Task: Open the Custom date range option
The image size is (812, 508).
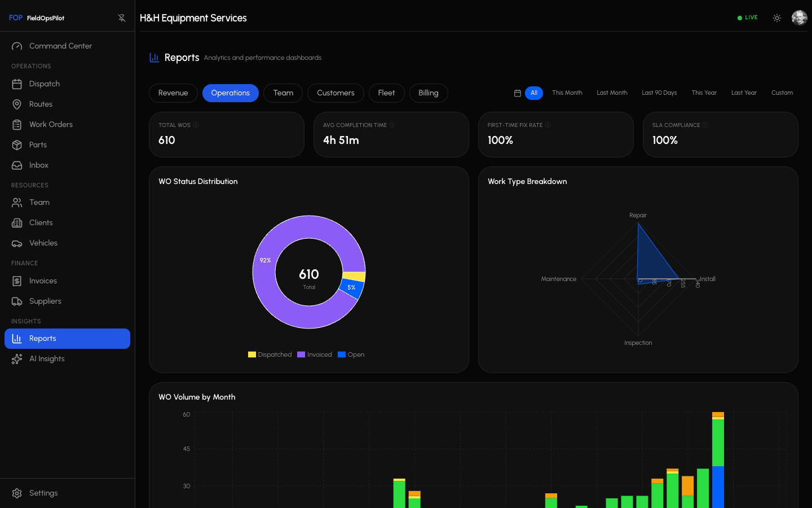Action: [x=782, y=93]
